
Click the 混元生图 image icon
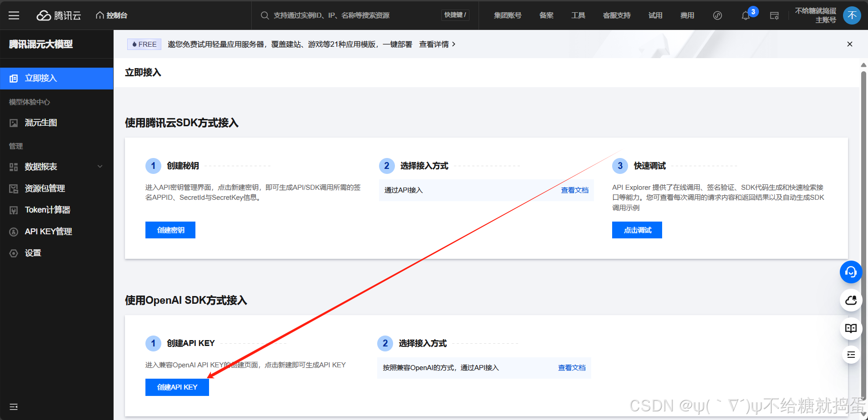[14, 123]
